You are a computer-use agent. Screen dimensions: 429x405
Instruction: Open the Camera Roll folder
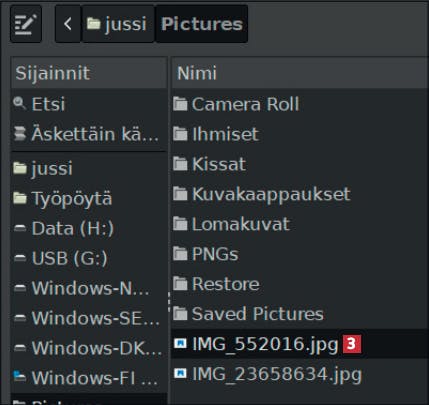tap(300, 104)
